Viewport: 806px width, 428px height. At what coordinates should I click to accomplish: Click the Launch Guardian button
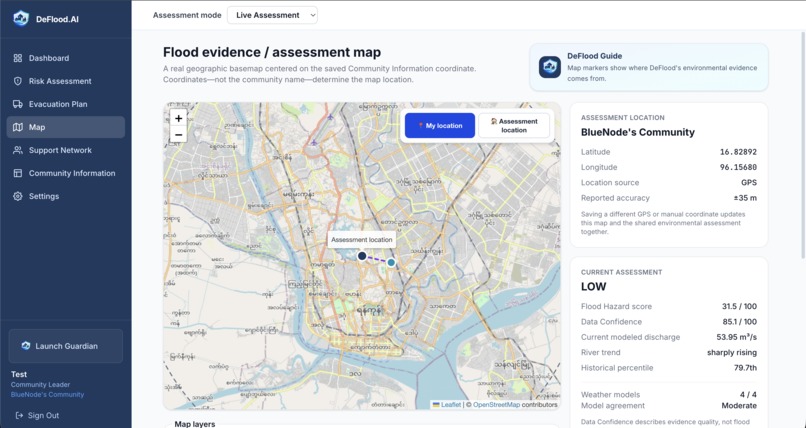66,346
